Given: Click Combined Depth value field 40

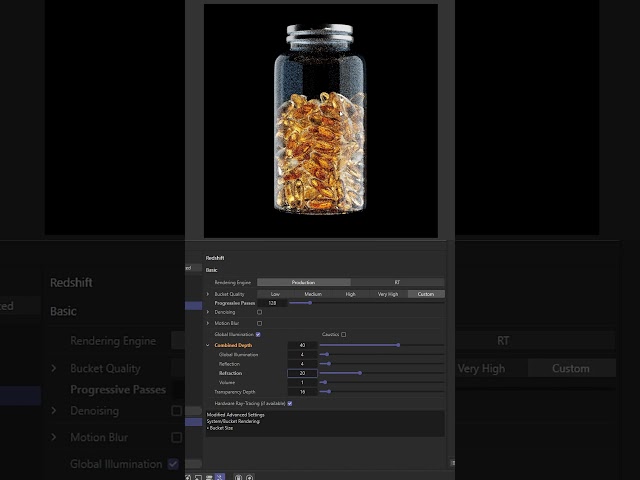Looking at the screenshot, I should 302,345.
